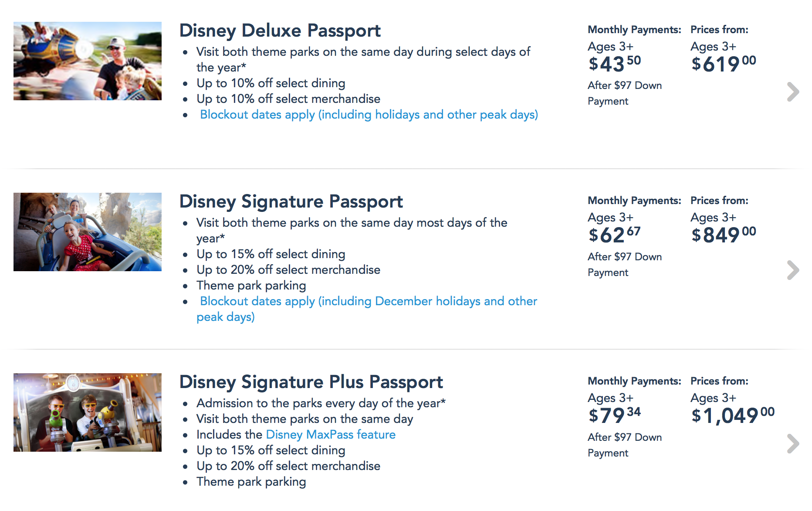The height and width of the screenshot is (511, 812).
Task: Expand the Disney Signature Passport chevron arrow
Action: 793,270
